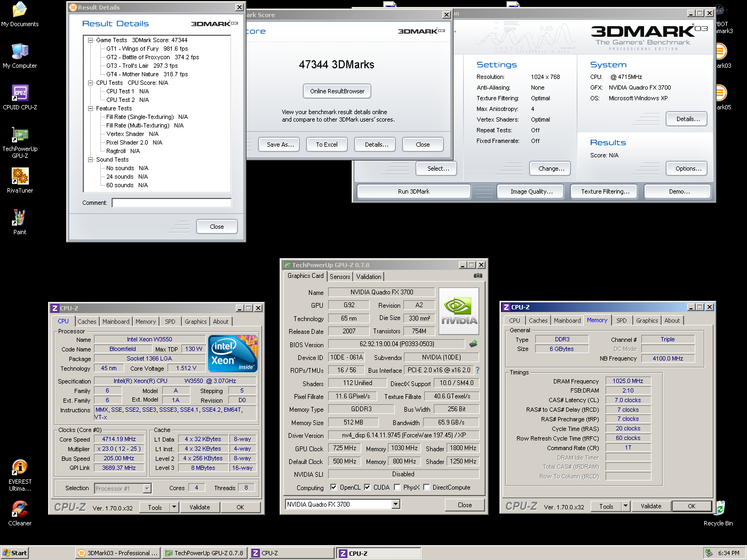Open Validation tab in GPU-Z
This screenshot has width=747, height=560.
[369, 277]
